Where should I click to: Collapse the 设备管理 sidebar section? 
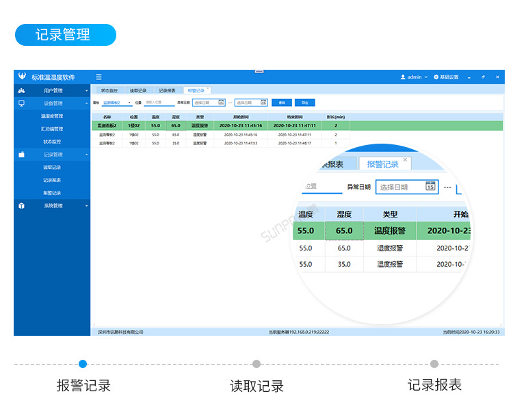87,103
